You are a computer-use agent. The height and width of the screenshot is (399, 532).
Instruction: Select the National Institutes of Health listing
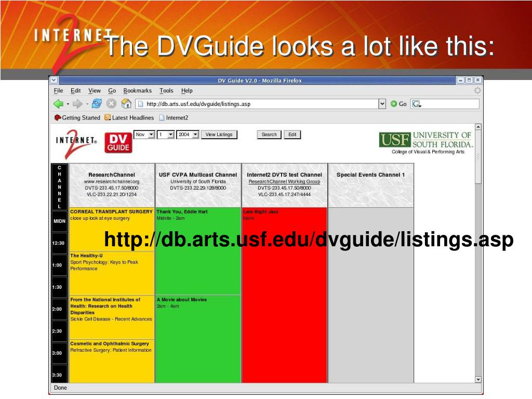pos(111,317)
